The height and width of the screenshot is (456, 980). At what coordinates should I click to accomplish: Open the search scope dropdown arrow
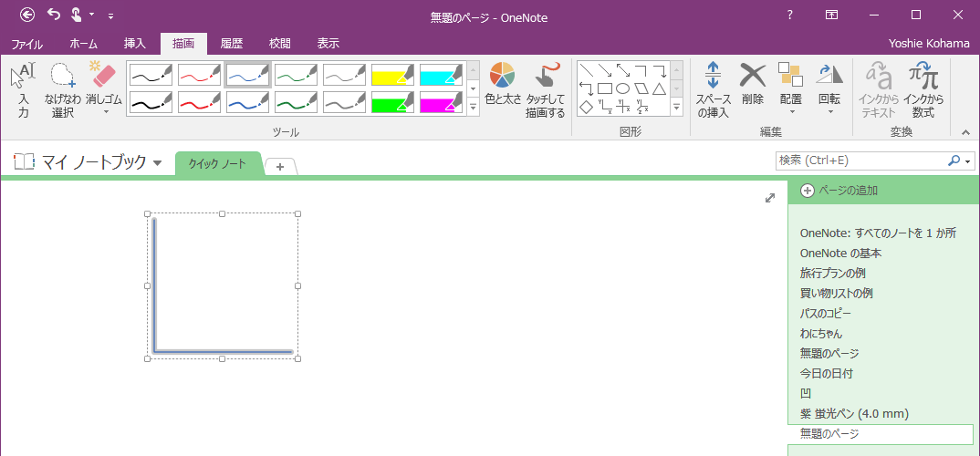pos(968,161)
